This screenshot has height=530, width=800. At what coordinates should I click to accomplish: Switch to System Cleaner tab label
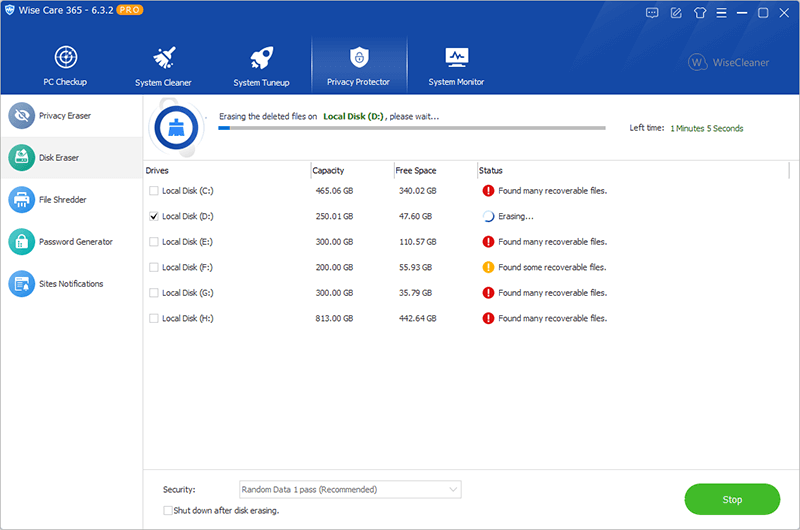tap(163, 83)
